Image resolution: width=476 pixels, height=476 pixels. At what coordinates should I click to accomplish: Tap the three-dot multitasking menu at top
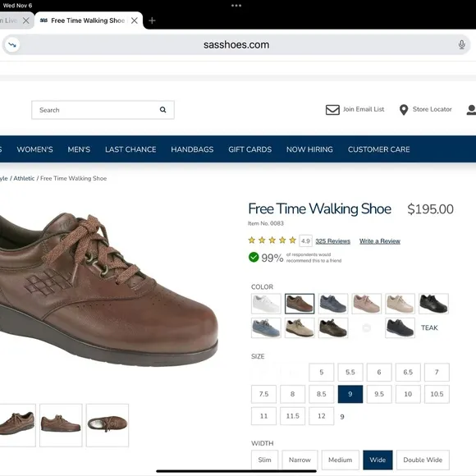(x=236, y=5)
